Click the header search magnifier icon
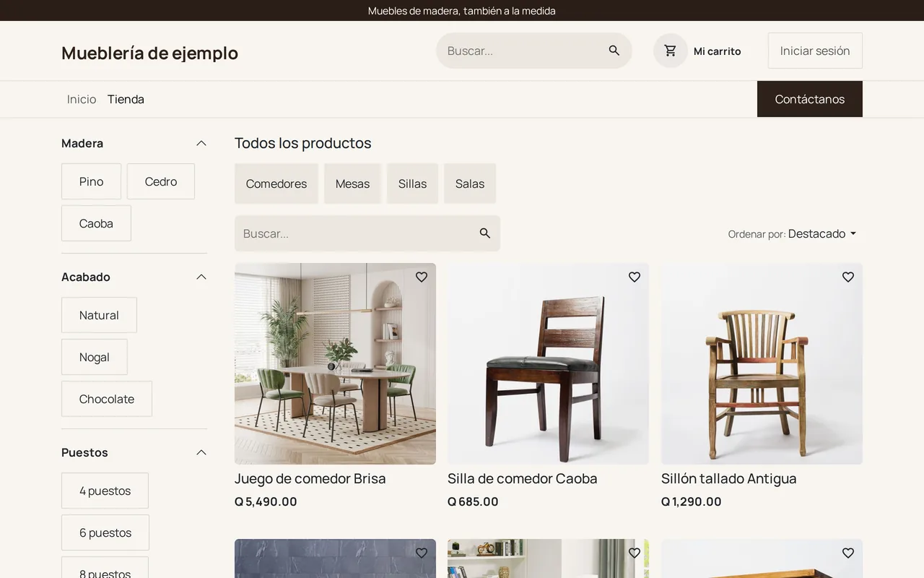 click(614, 51)
